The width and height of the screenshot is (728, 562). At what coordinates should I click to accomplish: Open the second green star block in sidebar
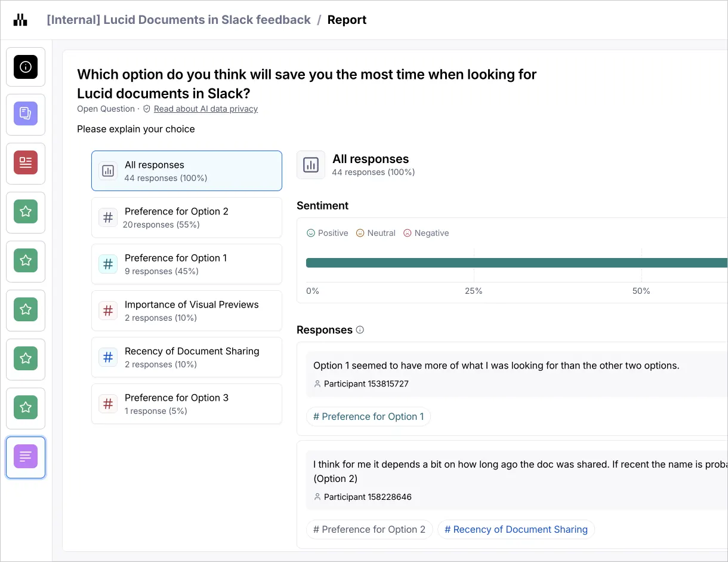[x=26, y=260]
